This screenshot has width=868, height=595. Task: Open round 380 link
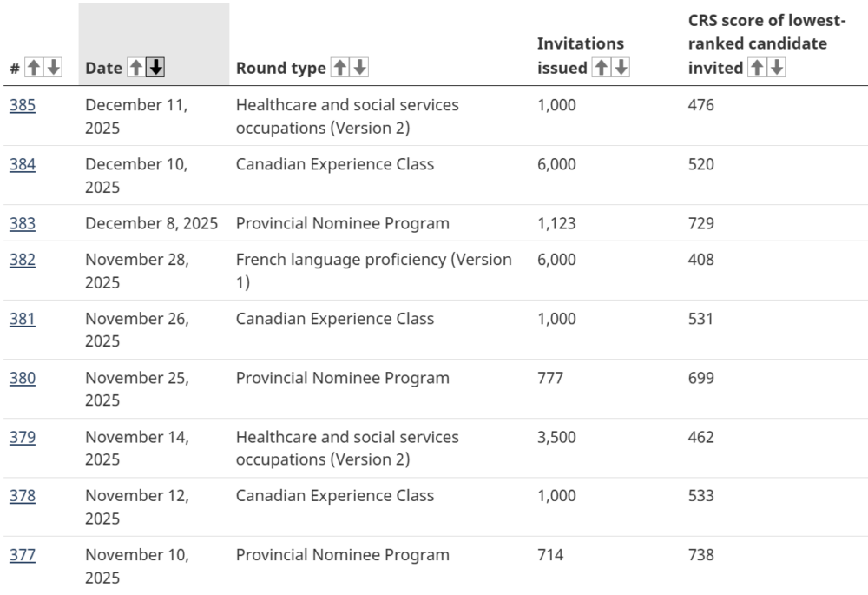[23, 378]
